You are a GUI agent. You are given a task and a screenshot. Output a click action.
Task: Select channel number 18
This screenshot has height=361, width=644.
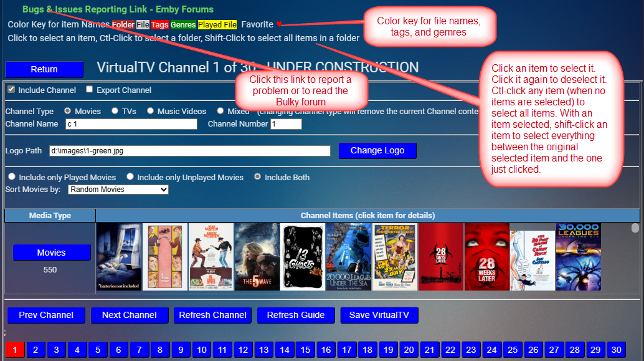pyautogui.click(x=367, y=350)
